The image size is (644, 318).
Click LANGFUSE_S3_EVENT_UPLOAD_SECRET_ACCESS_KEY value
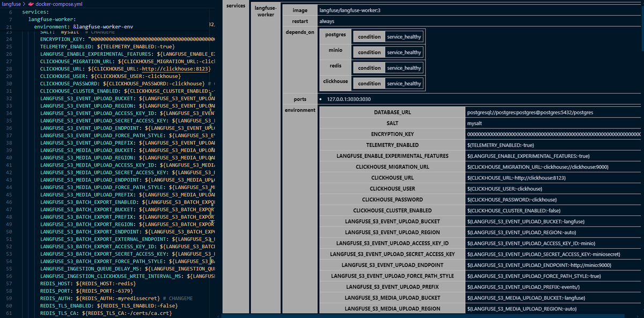pos(544,254)
